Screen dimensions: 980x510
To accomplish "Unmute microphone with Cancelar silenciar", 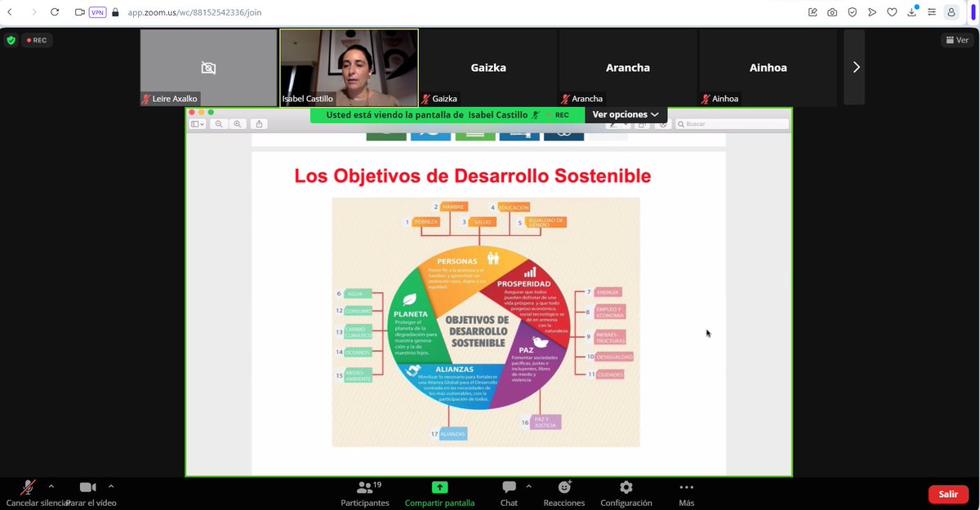I will (29, 493).
